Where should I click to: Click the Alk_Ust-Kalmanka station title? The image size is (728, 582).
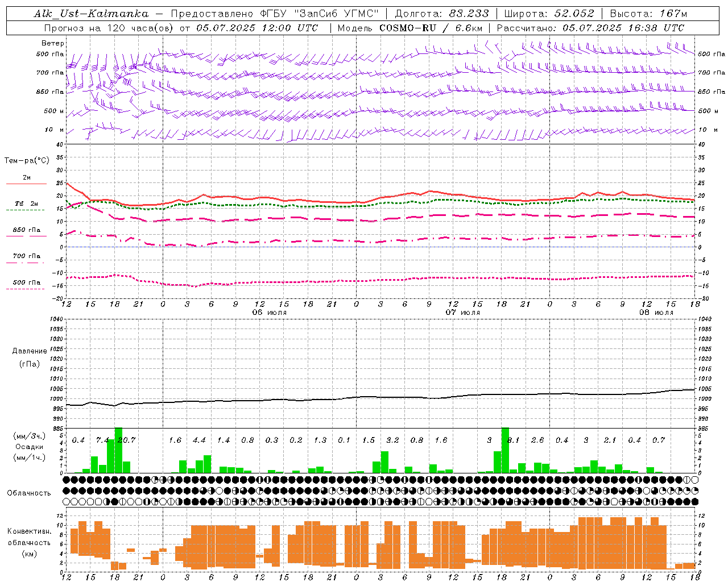(91, 14)
